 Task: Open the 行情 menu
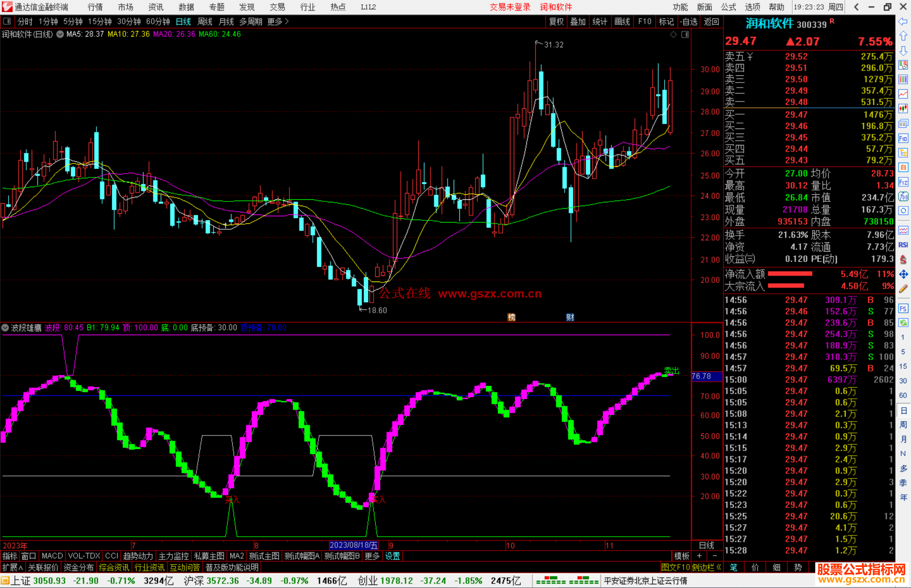pos(95,7)
